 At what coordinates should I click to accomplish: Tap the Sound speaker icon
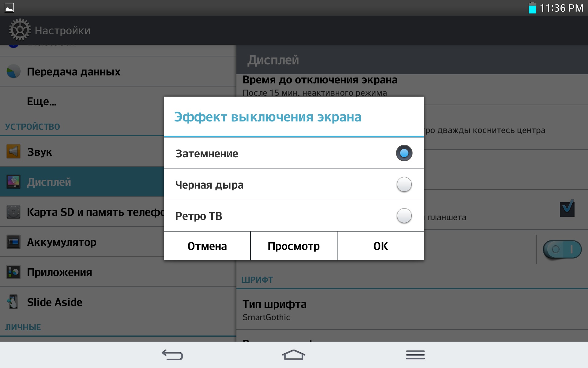tap(13, 151)
